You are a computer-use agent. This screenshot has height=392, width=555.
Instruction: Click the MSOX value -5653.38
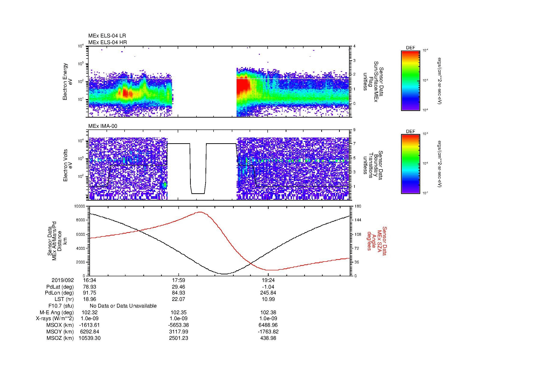(x=178, y=325)
